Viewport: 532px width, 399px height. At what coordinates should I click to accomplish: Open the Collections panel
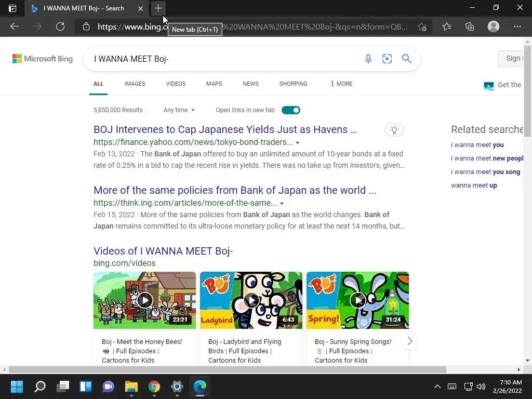tap(470, 26)
